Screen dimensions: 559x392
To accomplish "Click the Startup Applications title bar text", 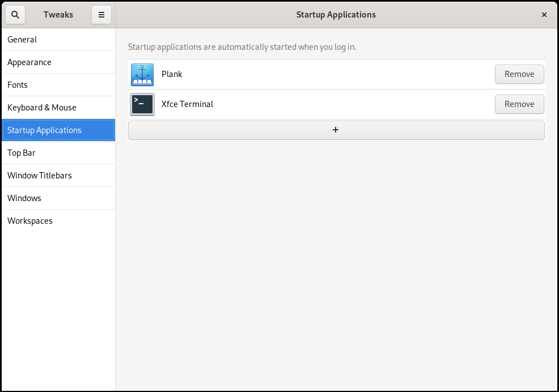I will [336, 15].
